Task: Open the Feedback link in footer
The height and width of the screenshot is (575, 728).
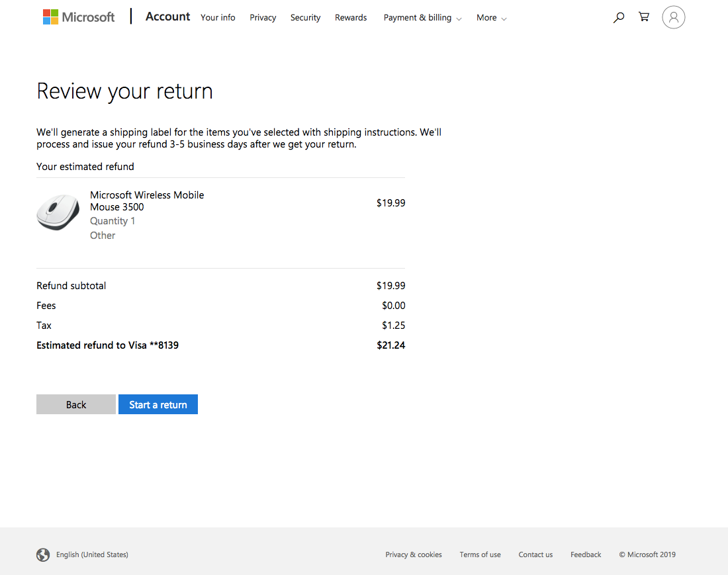Action: coord(586,554)
